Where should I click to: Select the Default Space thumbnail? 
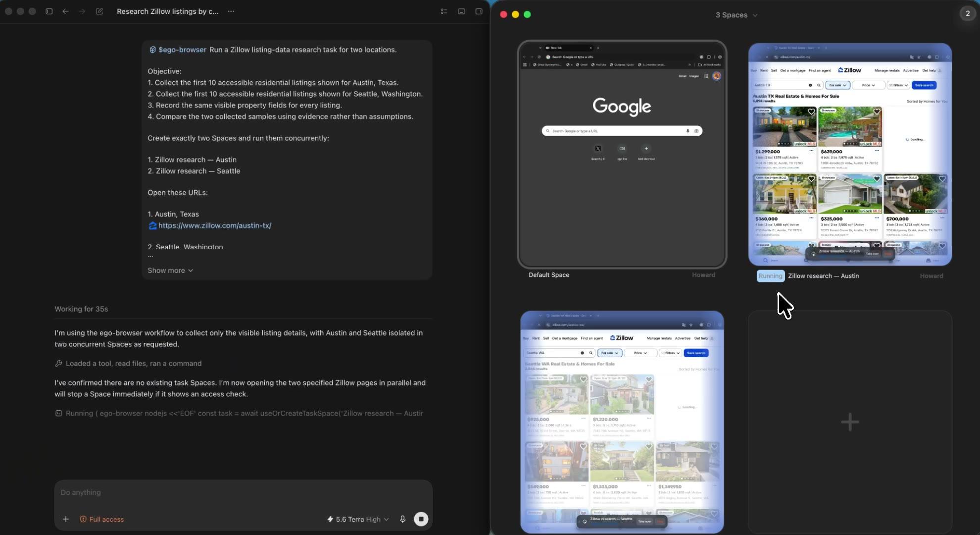click(622, 155)
